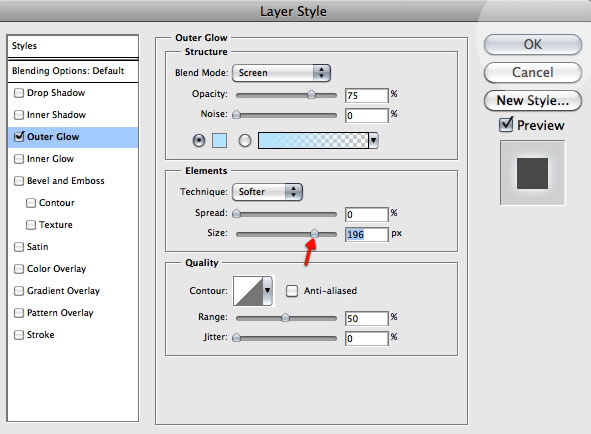Click the glow effect preview thumbnail
Image resolution: width=591 pixels, height=434 pixels.
click(532, 173)
